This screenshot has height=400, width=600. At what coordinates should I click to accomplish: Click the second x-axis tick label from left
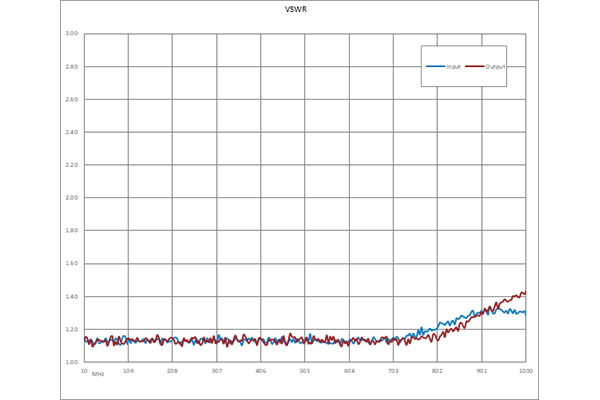click(131, 375)
